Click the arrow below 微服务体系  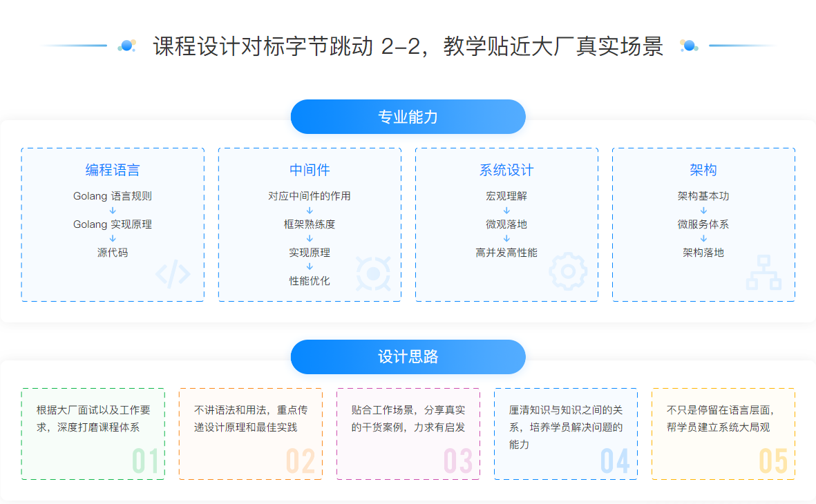pyautogui.click(x=703, y=238)
